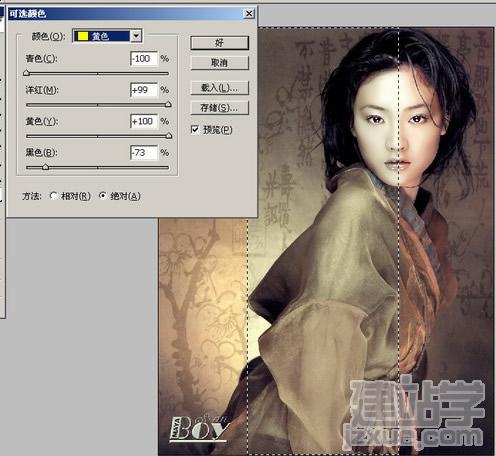Click the 黑色(B): label text
496x456 pixels.
tap(42, 153)
